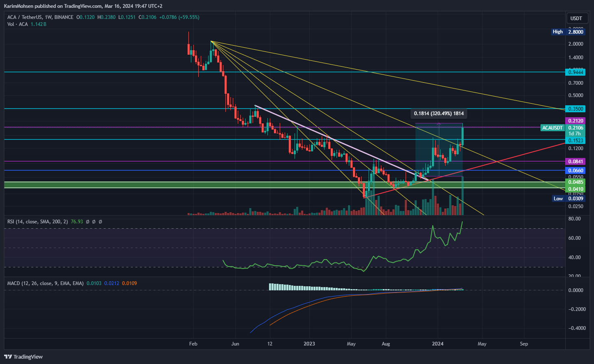Viewport: 594px width, 364px height.
Task: Click the 2024 time axis label
Action: click(438, 344)
